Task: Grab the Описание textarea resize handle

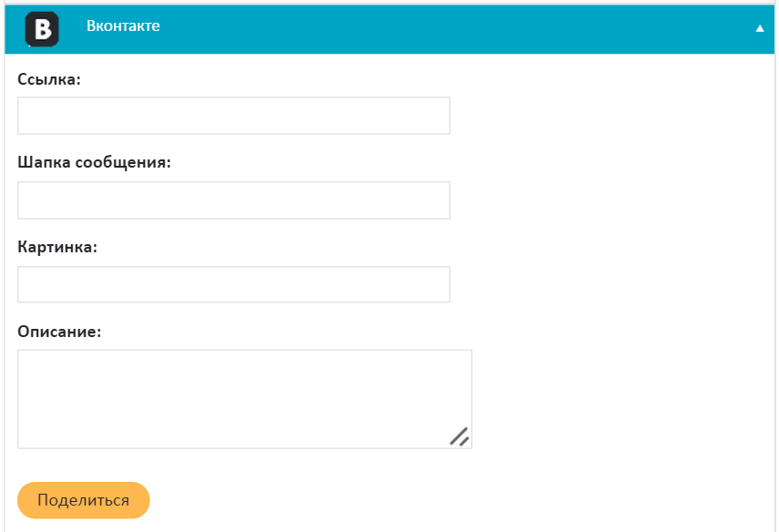Action: (x=459, y=436)
